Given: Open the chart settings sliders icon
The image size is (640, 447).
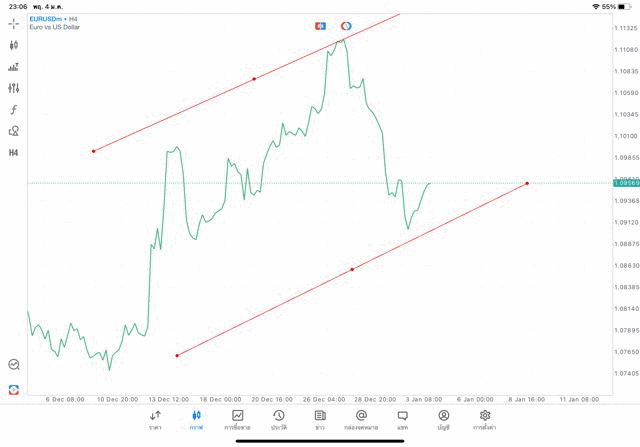Looking at the screenshot, I should 13,88.
